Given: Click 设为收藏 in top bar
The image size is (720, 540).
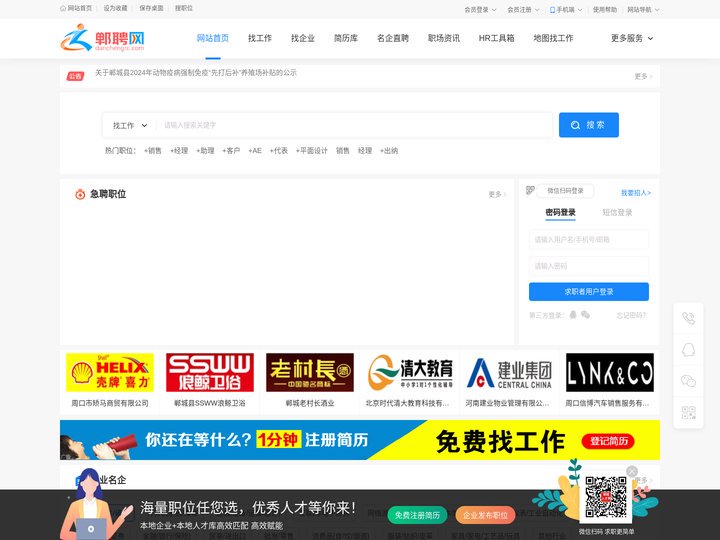Looking at the screenshot, I should tap(115, 8).
